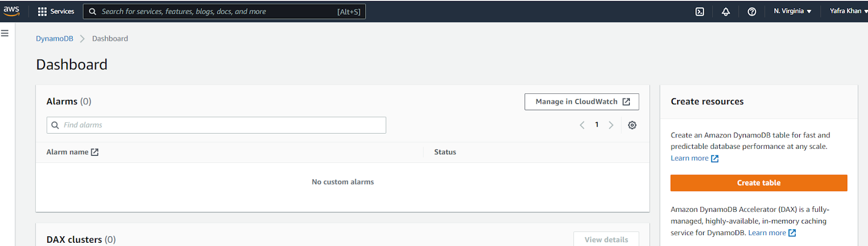868x246 pixels.
Task: Open Learn more link about DAX
Action: pyautogui.click(x=772, y=232)
